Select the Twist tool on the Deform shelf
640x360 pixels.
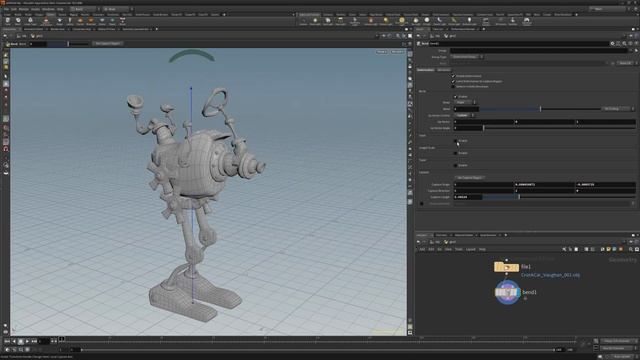[7, 21]
